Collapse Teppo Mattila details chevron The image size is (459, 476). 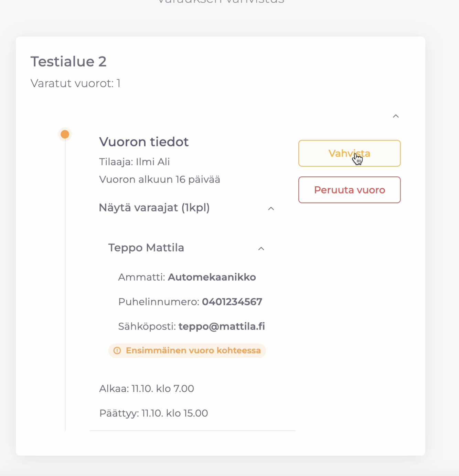[x=261, y=248]
